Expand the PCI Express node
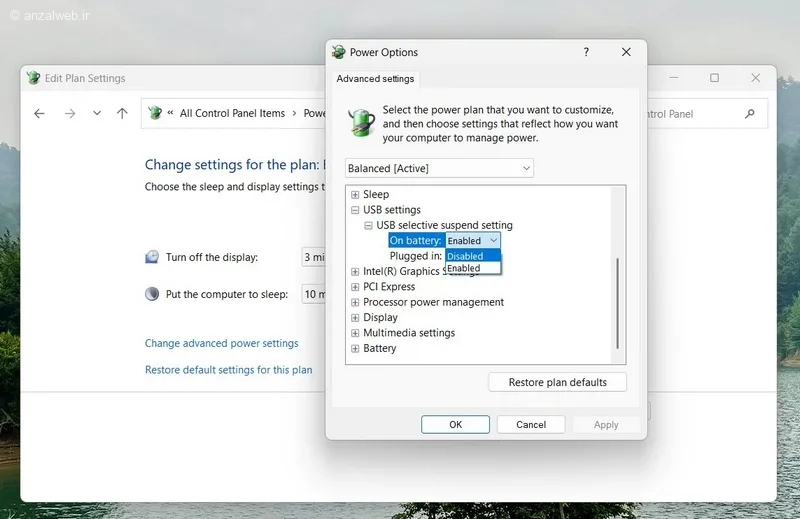800x519 pixels. pyautogui.click(x=355, y=287)
